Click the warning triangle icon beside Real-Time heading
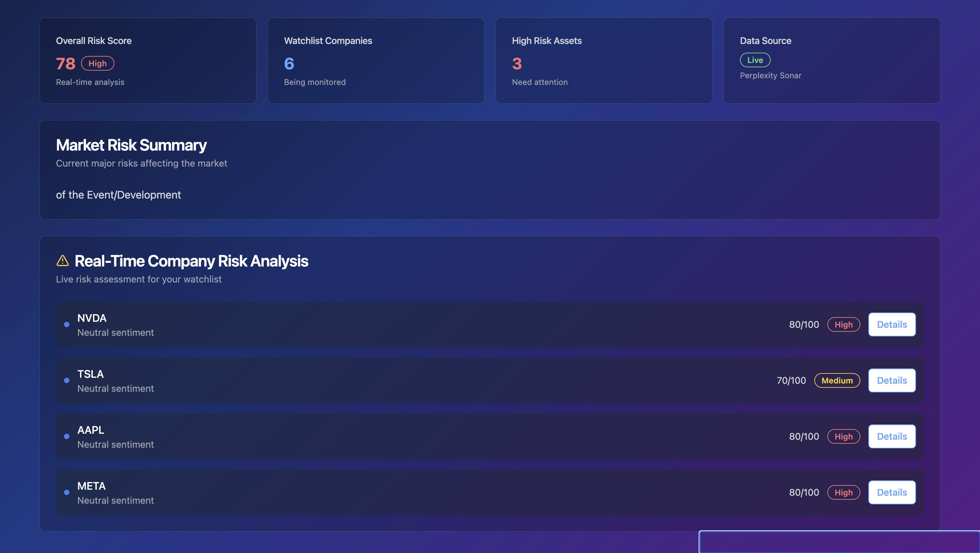This screenshot has height=553, width=980. click(62, 261)
